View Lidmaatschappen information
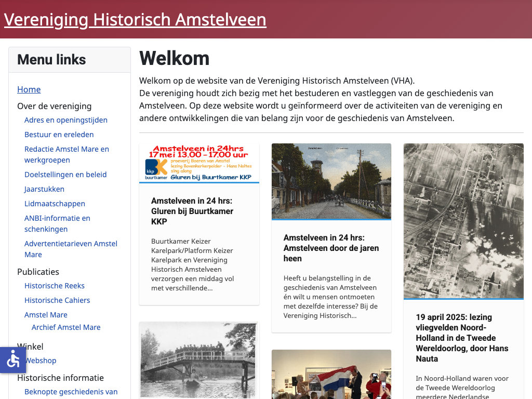This screenshot has width=532, height=399. (55, 204)
